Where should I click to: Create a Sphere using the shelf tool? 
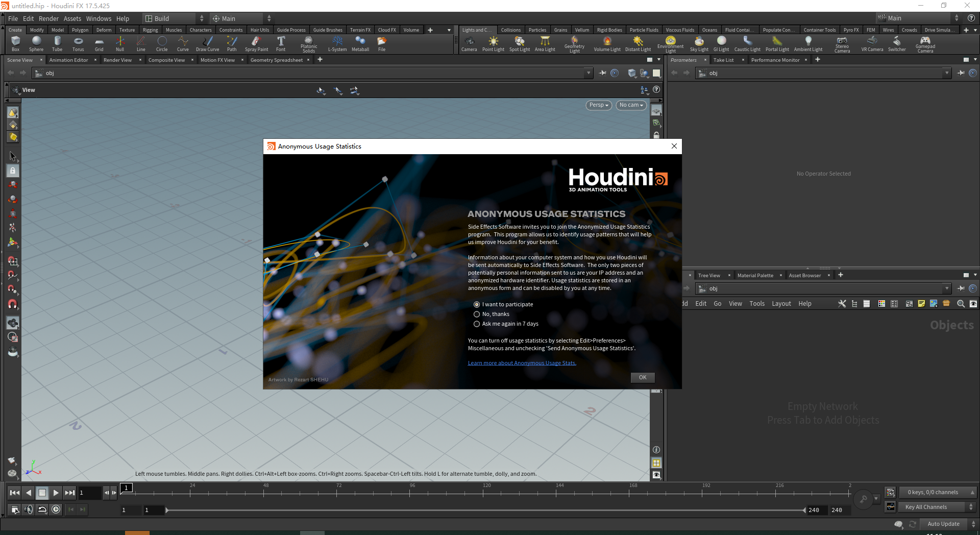(36, 44)
